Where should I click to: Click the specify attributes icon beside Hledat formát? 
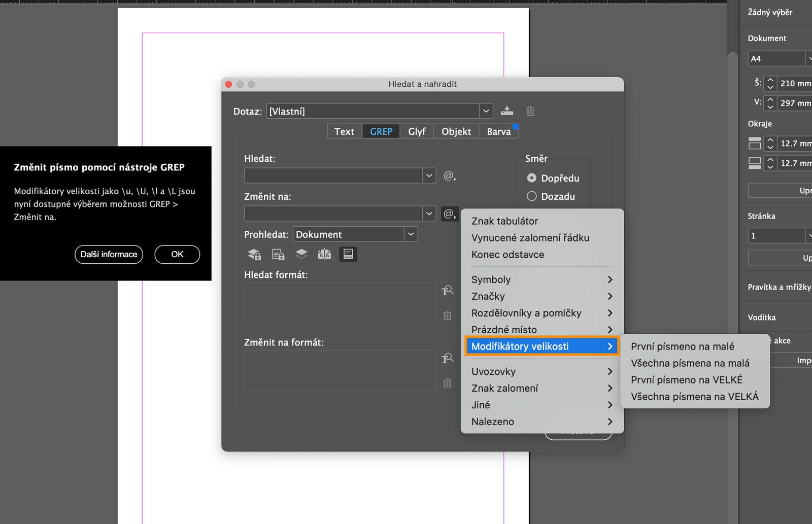(447, 291)
